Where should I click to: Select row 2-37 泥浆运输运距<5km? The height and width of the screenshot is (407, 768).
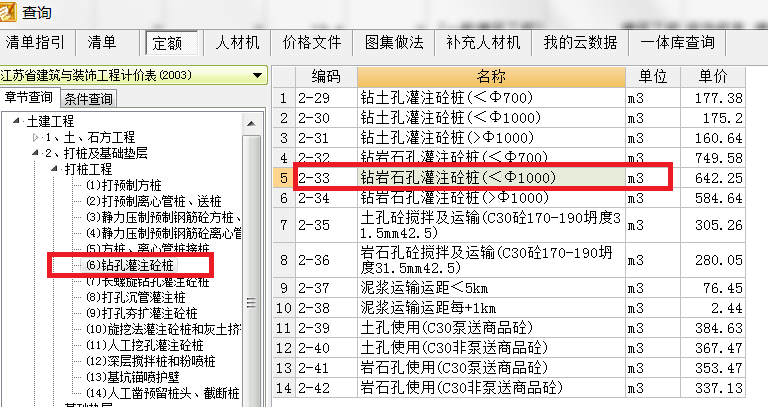(509, 288)
